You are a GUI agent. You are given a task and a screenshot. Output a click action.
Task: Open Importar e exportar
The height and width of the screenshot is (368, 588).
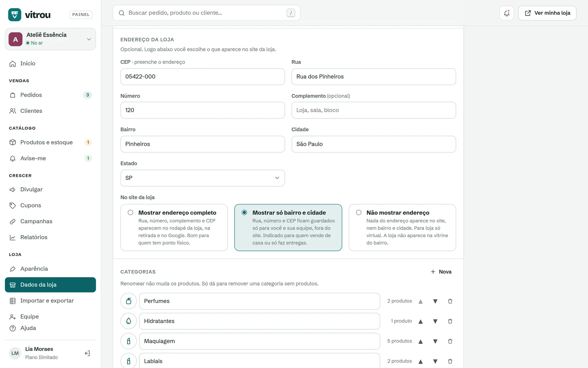pos(50,301)
